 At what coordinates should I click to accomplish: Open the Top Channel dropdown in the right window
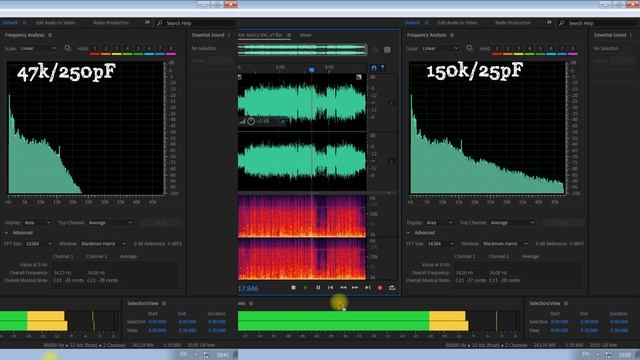[x=512, y=222]
